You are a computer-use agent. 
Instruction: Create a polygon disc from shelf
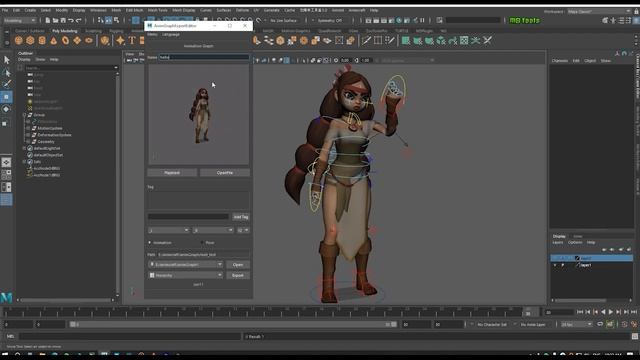(x=89, y=40)
